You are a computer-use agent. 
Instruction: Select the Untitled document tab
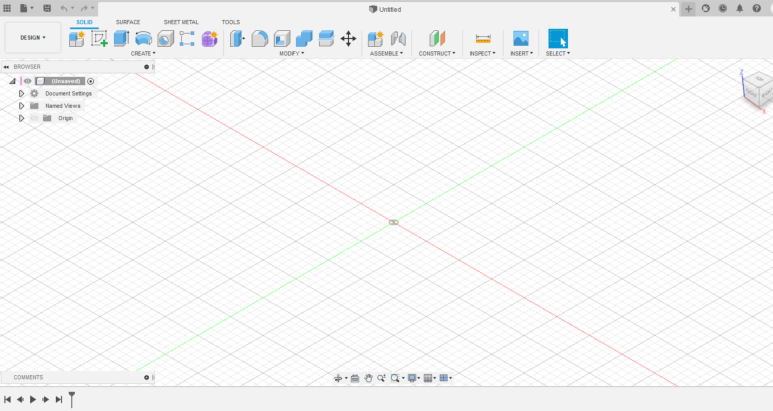(385, 9)
